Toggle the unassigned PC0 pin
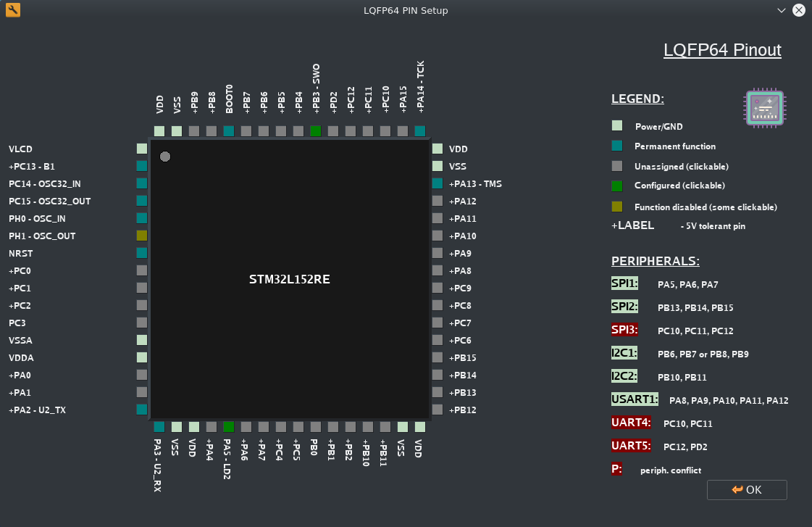The image size is (812, 527). click(142, 270)
